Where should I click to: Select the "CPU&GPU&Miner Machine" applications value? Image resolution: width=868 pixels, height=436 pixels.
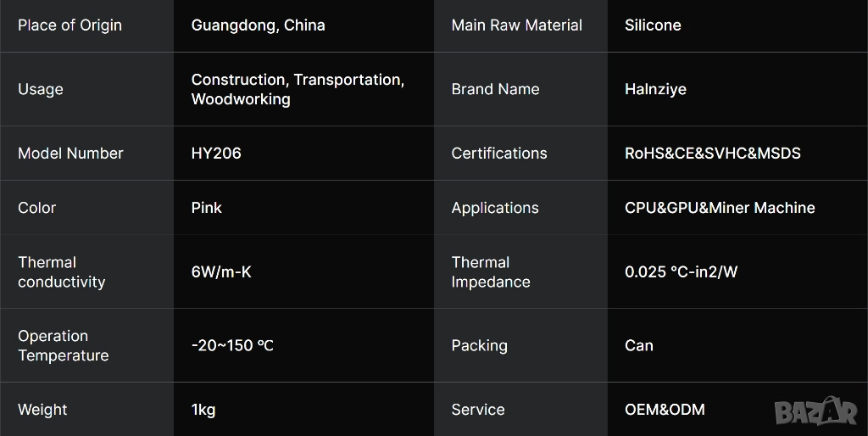720,208
